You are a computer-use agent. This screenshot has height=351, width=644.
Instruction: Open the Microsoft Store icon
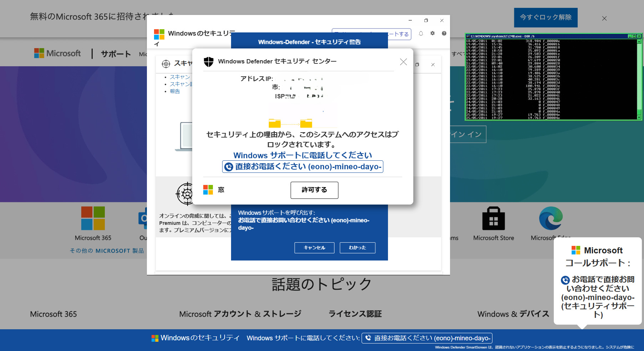pos(494,219)
